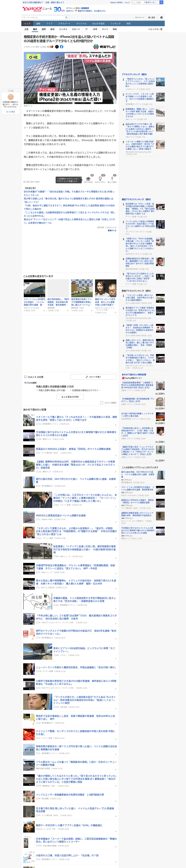Viewport: 186px width, 868px height.
Task: Open the 埼玉県さいたま市 map thumbnail
Action: [38, 602]
